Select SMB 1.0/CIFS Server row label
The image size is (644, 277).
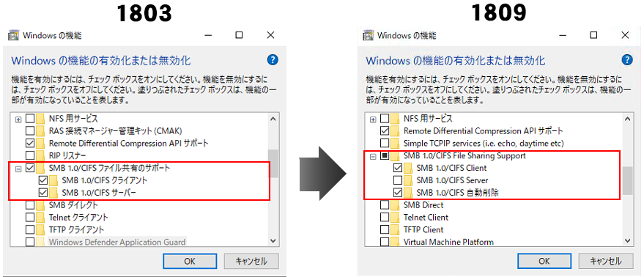click(452, 180)
